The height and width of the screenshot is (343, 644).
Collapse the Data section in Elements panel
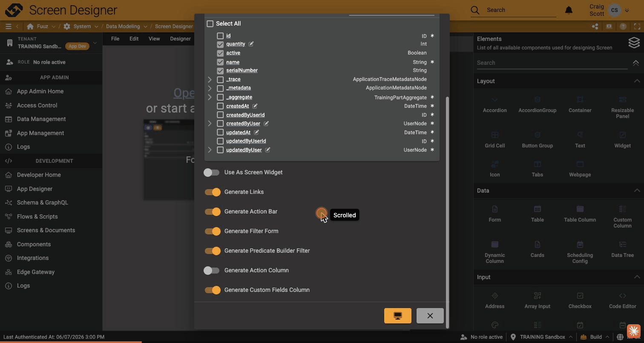pos(637,190)
